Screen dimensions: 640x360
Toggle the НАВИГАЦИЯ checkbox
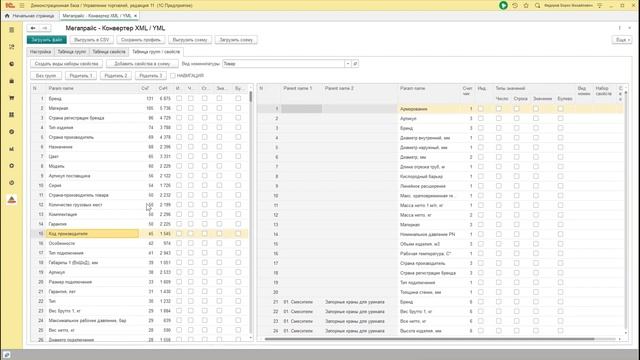pyautogui.click(x=173, y=76)
